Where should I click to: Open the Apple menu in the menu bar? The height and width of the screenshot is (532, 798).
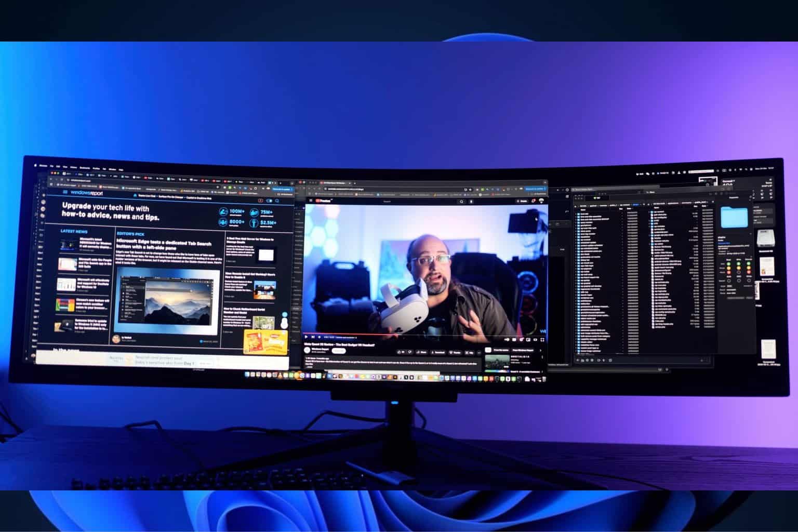click(36, 166)
